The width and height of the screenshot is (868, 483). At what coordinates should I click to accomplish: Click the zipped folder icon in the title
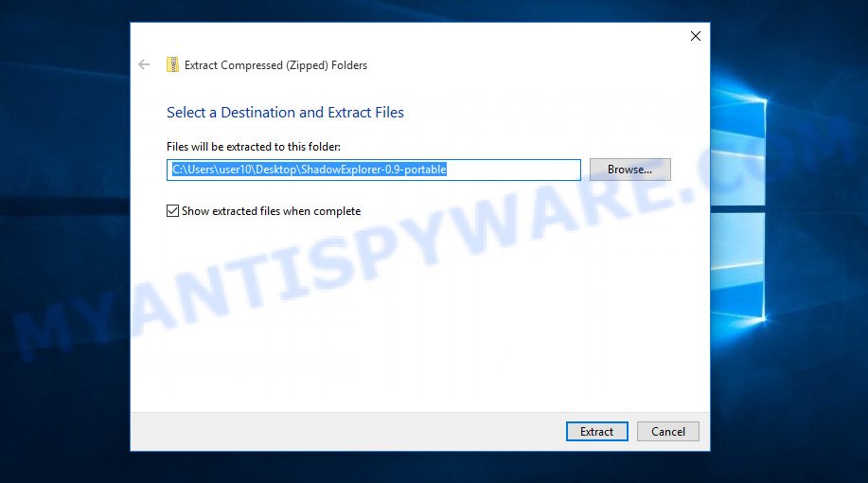tap(172, 64)
